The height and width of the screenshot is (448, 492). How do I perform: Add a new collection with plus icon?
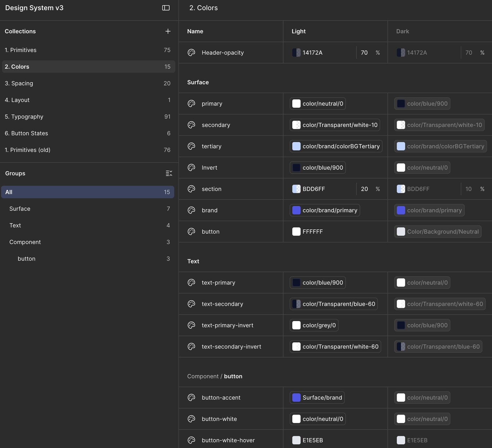click(168, 31)
